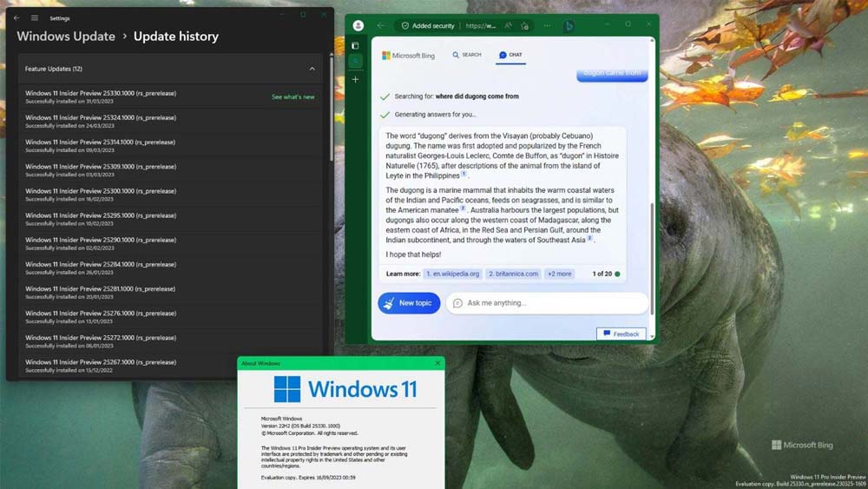Click the Bing chat page scrollbar
The width and height of the screenshot is (868, 489).
652,259
